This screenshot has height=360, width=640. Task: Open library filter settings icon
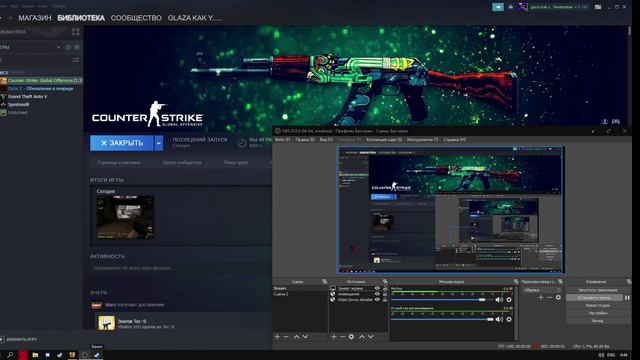[76, 60]
